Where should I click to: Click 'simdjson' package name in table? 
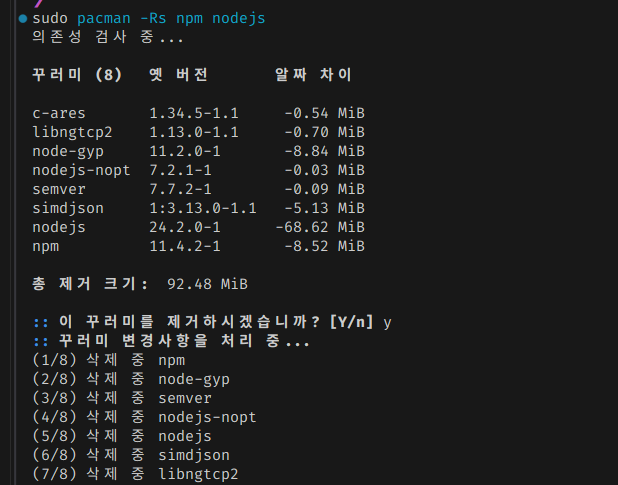click(68, 208)
